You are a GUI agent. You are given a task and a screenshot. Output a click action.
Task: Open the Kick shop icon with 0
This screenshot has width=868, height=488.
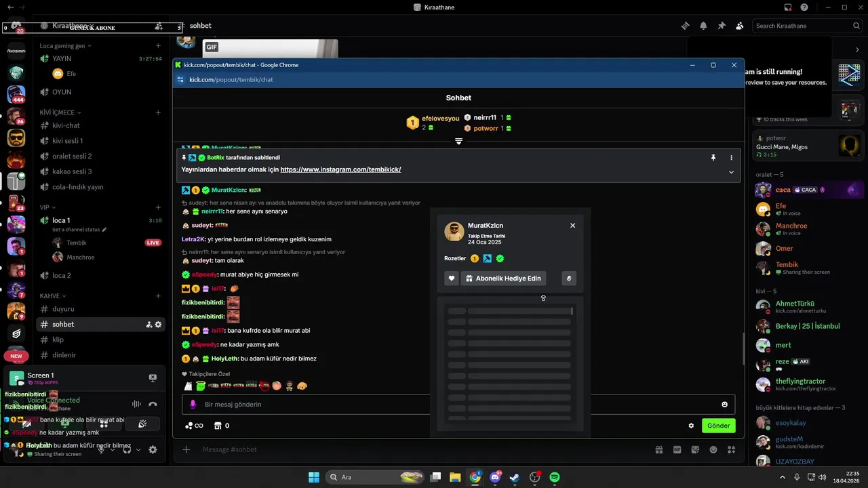click(x=222, y=426)
